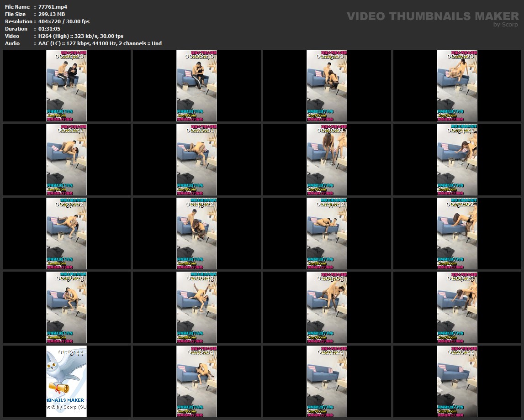Image resolution: width=524 pixels, height=420 pixels.
Task: Select the thumbnail stamped 01:22:24
Action: point(327,381)
